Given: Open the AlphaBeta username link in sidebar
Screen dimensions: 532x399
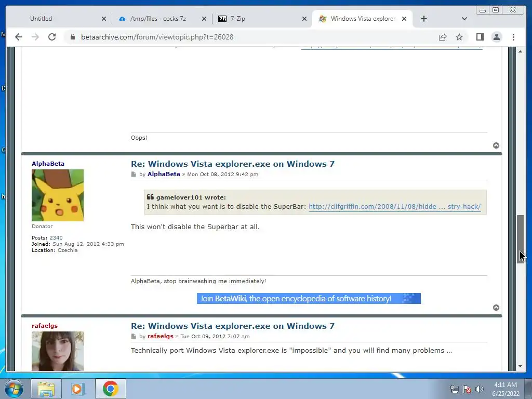Looking at the screenshot, I should tap(48, 164).
